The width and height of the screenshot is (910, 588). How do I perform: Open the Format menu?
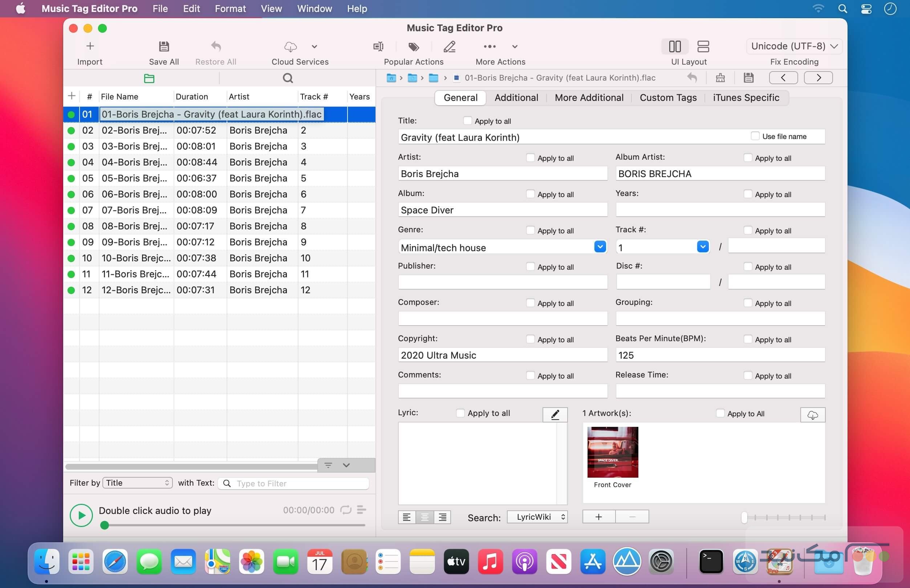click(230, 8)
